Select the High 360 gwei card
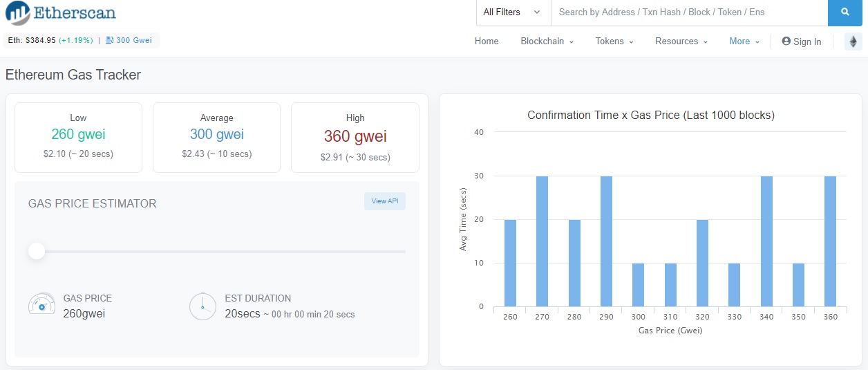 (x=355, y=138)
